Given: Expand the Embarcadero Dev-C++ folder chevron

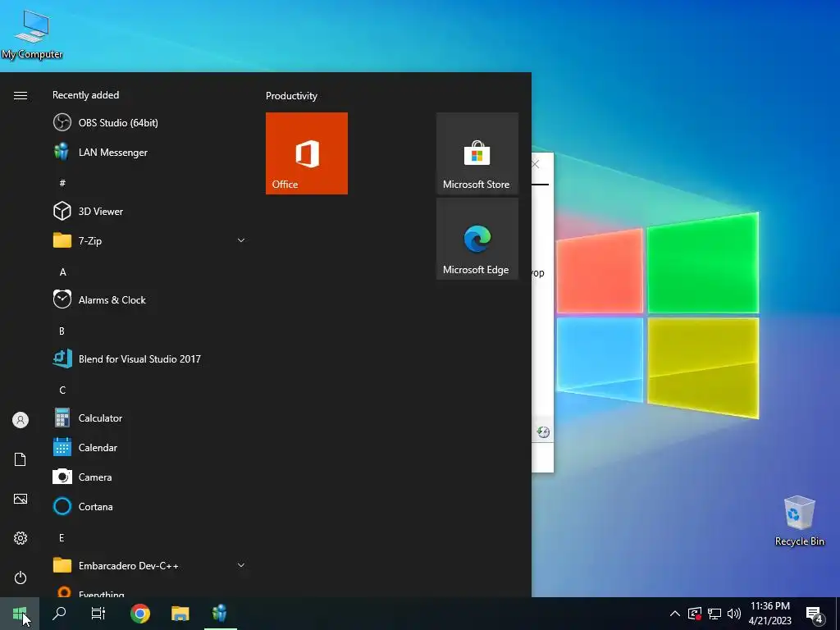Looking at the screenshot, I should pyautogui.click(x=241, y=565).
